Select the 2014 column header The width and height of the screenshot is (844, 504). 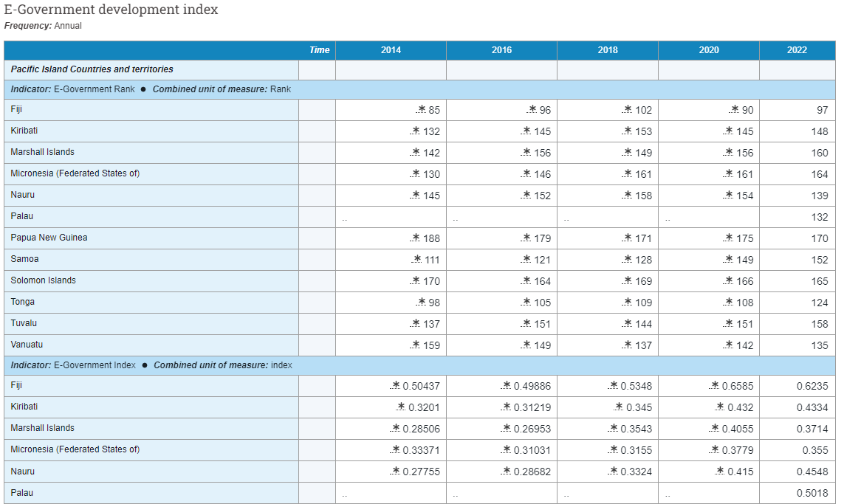pyautogui.click(x=391, y=49)
